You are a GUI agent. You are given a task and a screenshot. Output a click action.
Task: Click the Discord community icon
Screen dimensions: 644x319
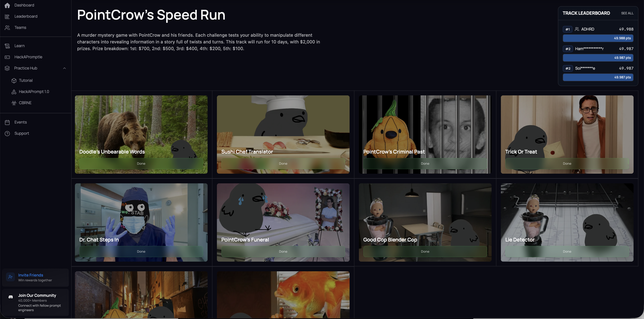coord(10,297)
